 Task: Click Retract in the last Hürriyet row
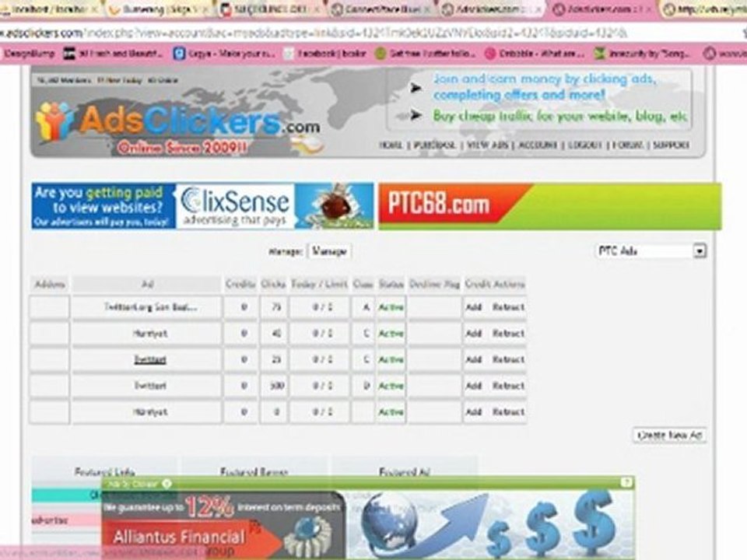click(x=508, y=412)
